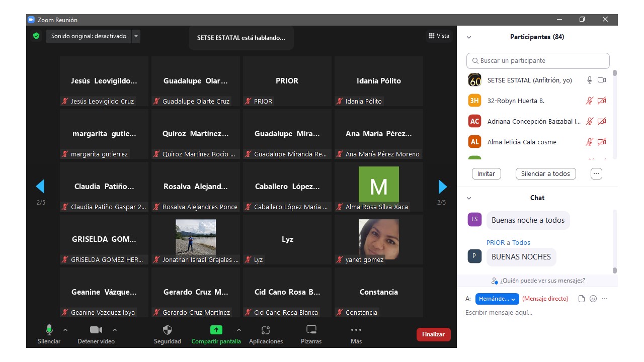Select Geanine Vázquez loya participant tile
This screenshot has width=644, height=362.
point(104,293)
